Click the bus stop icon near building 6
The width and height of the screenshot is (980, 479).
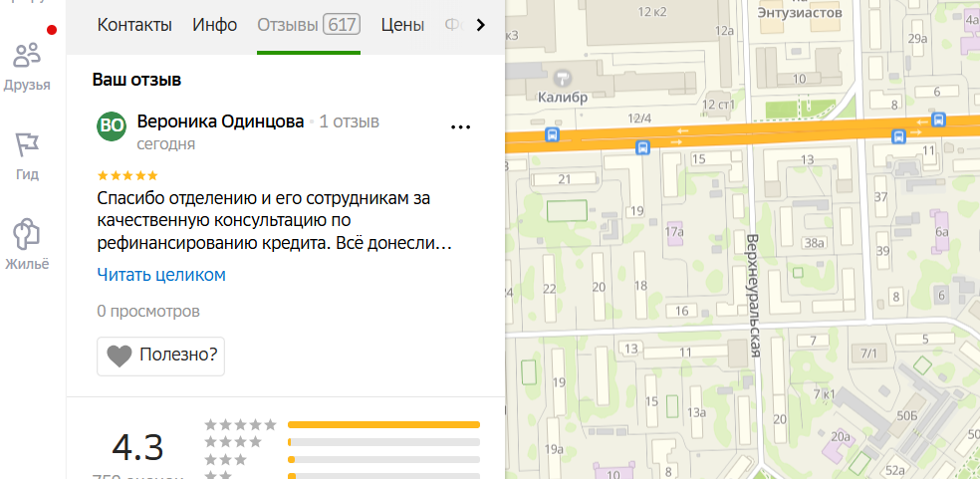coord(937,119)
